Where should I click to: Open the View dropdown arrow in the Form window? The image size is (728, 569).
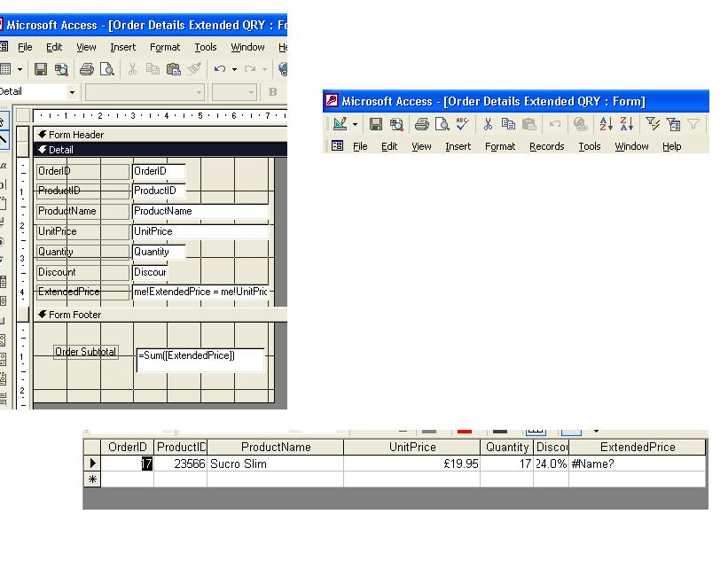356,124
